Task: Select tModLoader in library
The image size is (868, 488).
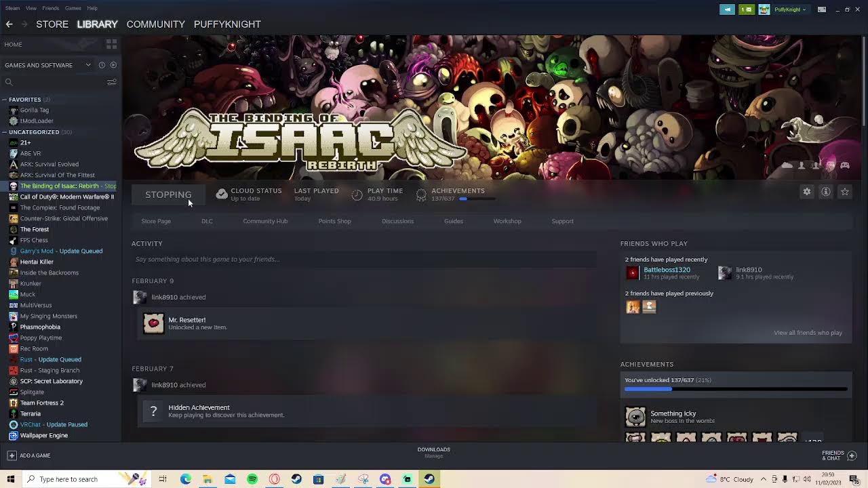Action: [x=37, y=121]
